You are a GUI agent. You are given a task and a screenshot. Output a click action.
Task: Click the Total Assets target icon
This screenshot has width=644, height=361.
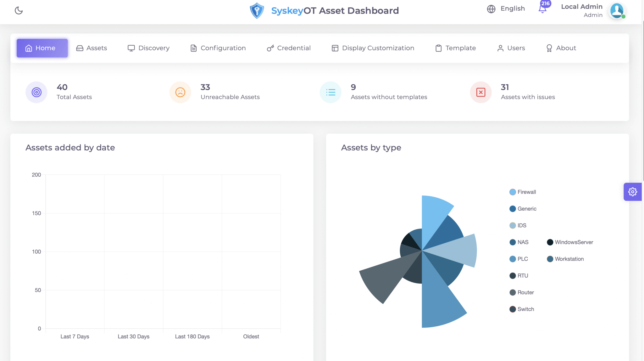click(x=36, y=92)
